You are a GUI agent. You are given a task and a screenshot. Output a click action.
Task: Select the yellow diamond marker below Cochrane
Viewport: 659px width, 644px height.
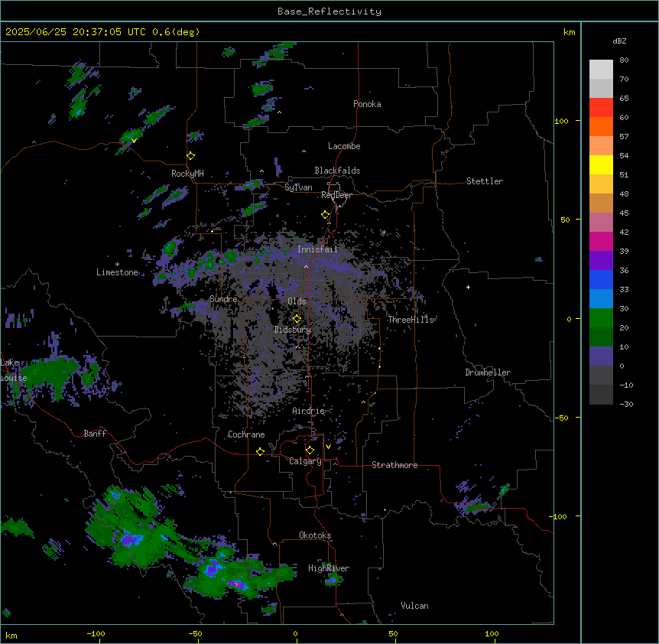(x=260, y=451)
